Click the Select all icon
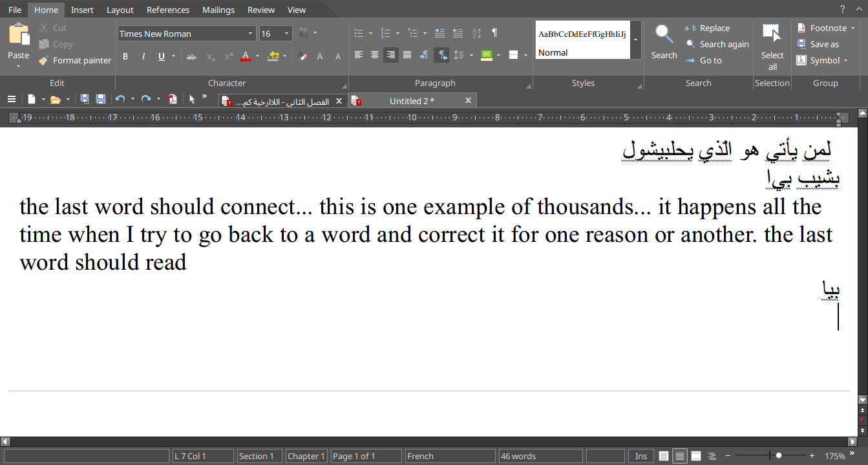The image size is (868, 465). point(772,35)
